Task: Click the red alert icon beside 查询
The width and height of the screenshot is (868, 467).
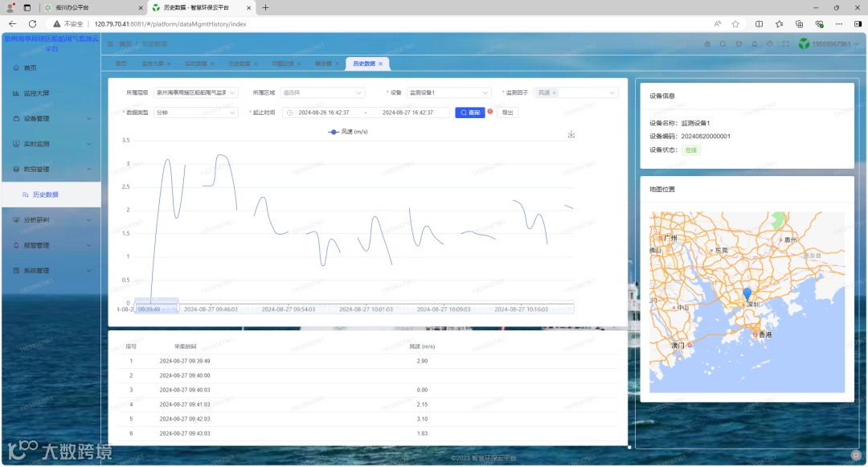Action: (490, 111)
